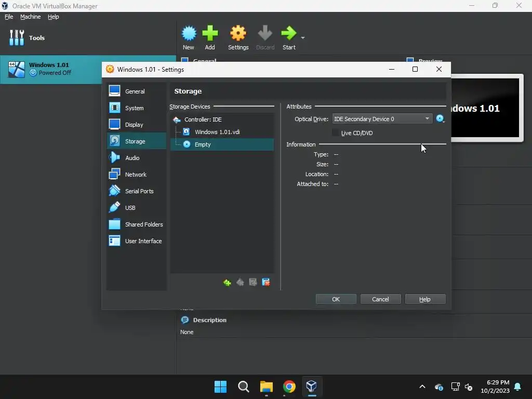Screen dimensions: 532x399
Task: Open the Windows Start menu
Action: (220, 387)
